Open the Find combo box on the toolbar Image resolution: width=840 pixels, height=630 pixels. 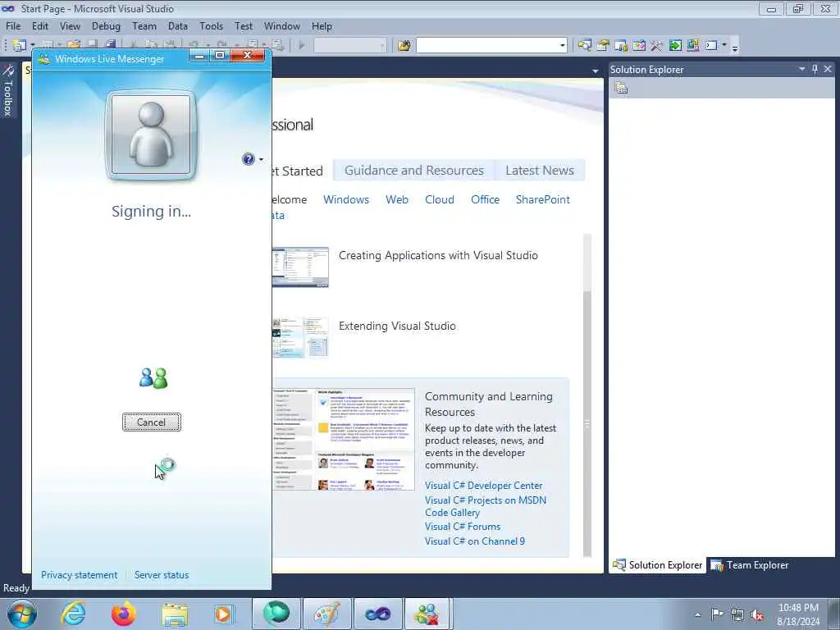[x=492, y=46]
